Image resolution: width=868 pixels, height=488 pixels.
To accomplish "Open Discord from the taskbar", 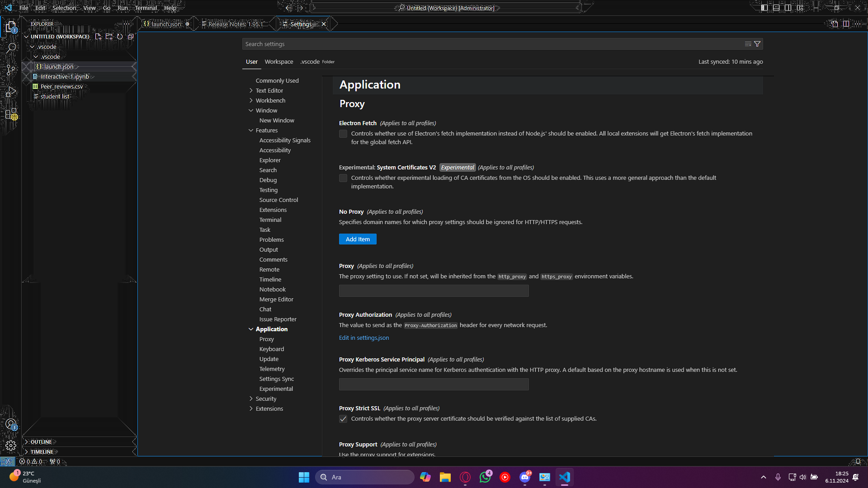I will [524, 477].
